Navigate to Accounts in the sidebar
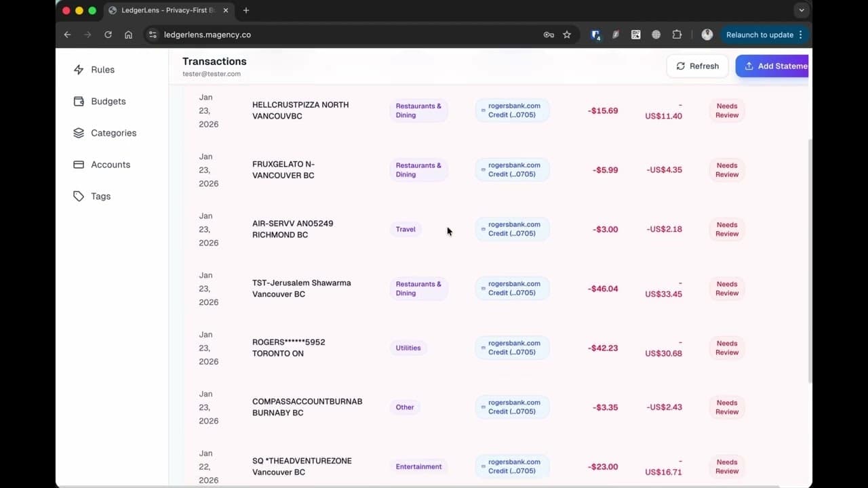 (x=110, y=164)
